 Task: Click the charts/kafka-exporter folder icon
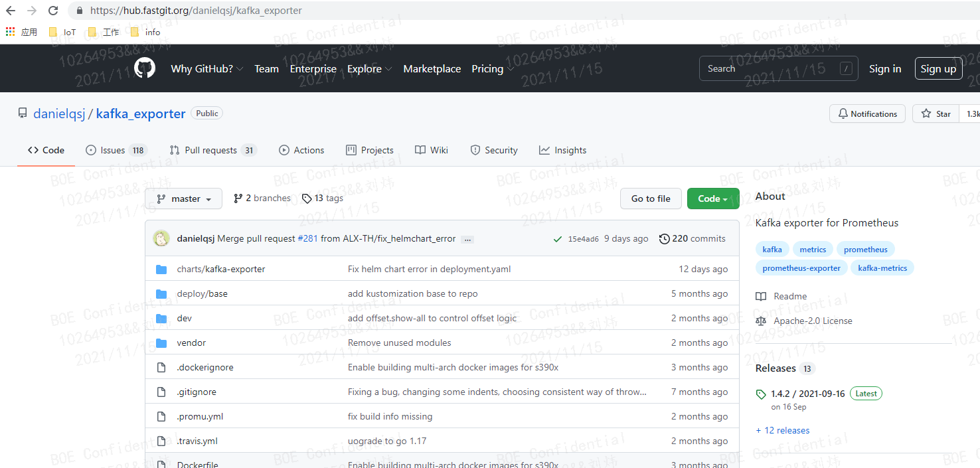pos(161,270)
